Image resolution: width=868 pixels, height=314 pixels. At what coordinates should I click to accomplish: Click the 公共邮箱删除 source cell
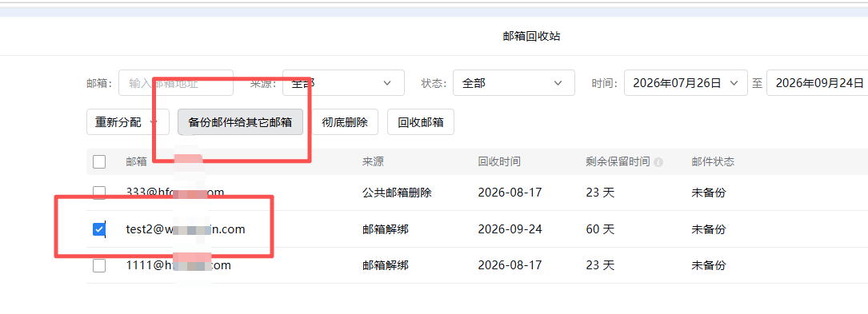tap(397, 193)
